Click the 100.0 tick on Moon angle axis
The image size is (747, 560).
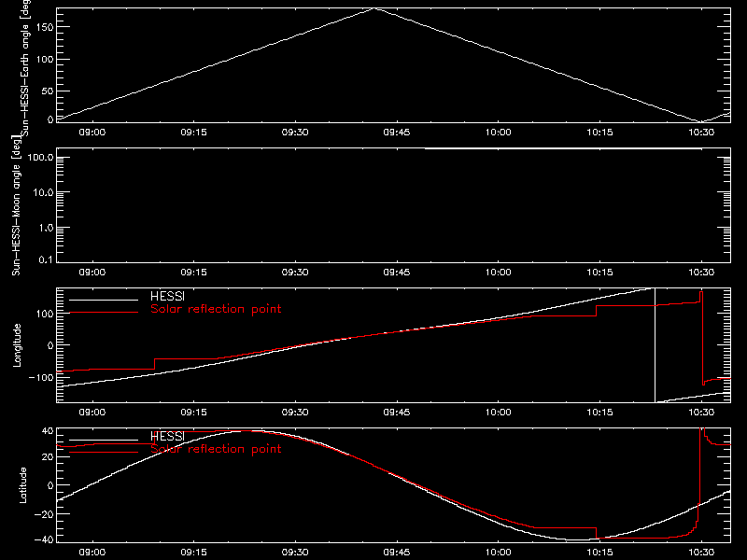click(x=40, y=157)
